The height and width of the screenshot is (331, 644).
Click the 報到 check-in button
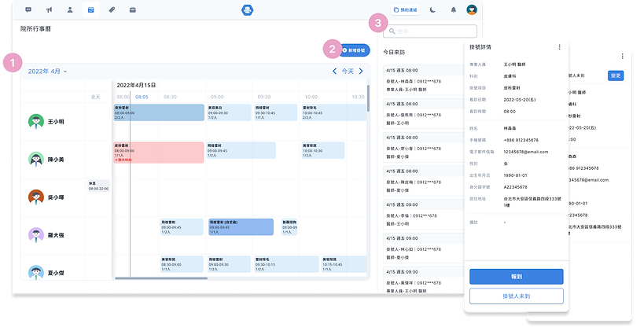[517, 277]
